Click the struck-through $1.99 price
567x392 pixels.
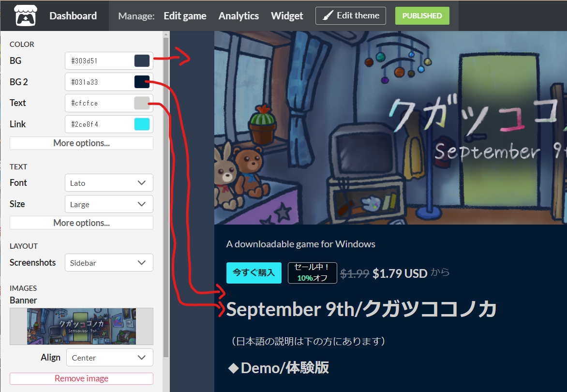(x=354, y=274)
